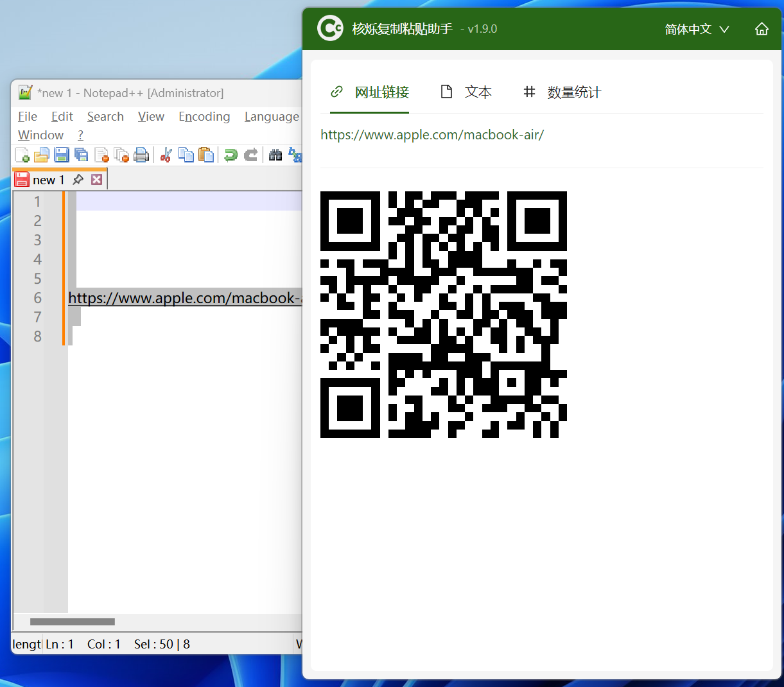
Task: Click the Copy toolbar icon
Action: click(186, 155)
